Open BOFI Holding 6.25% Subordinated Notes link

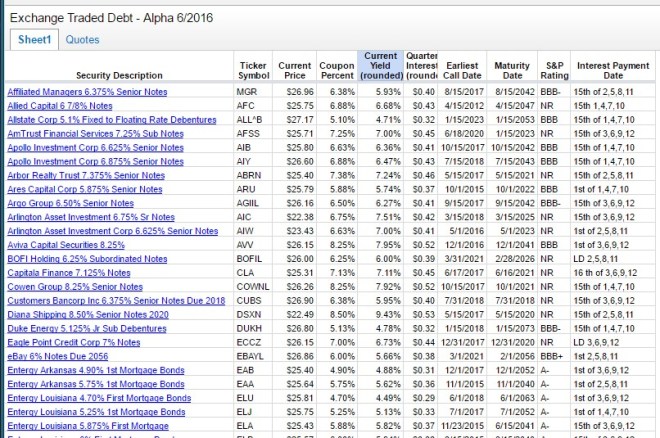coord(87,259)
